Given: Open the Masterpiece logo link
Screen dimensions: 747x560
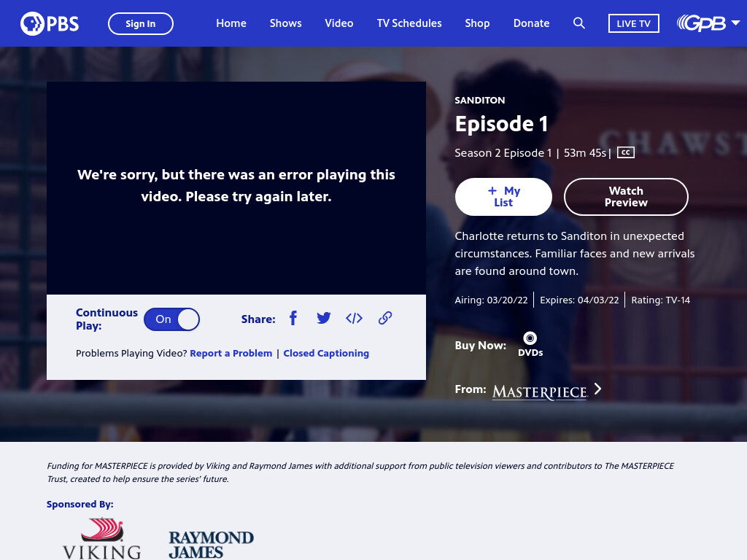Looking at the screenshot, I should pos(540,392).
